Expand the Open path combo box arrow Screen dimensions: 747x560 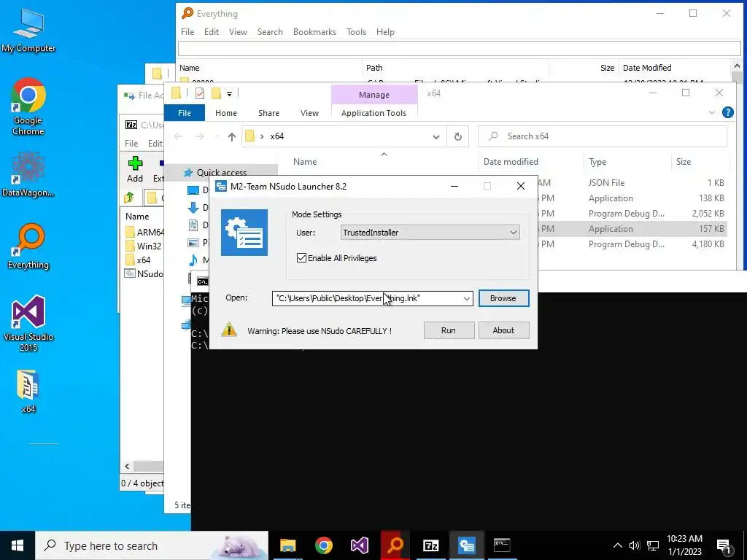point(466,298)
